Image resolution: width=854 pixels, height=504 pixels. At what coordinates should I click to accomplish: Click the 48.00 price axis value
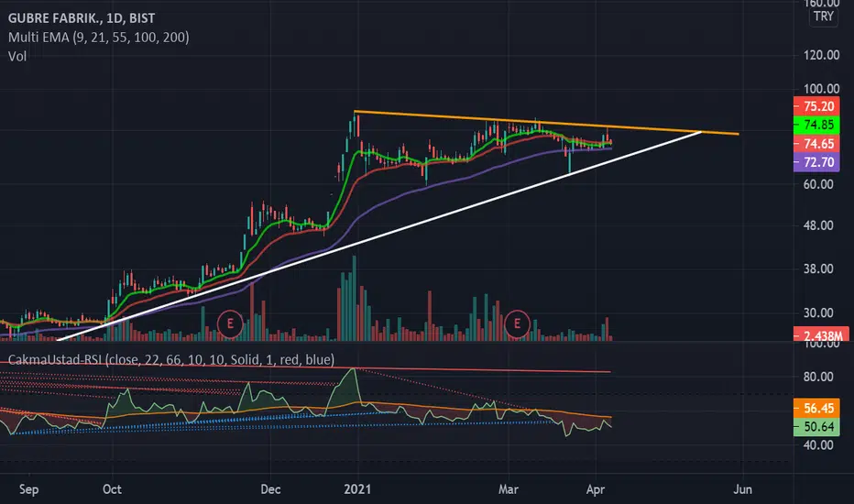(818, 225)
